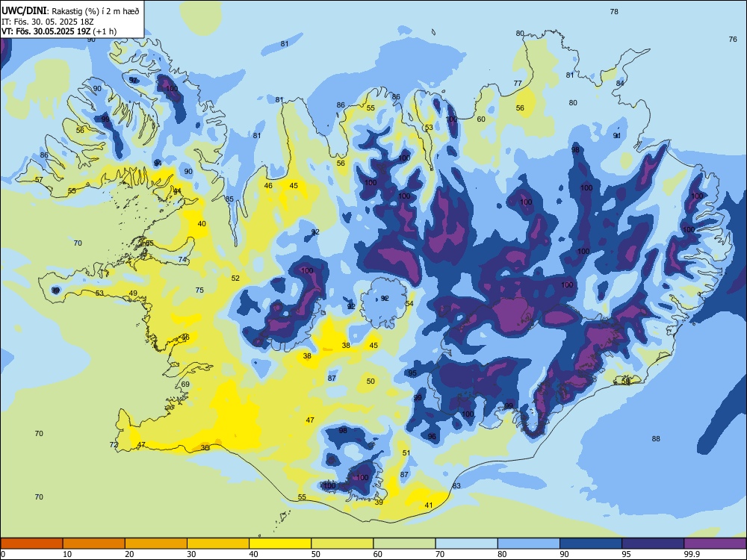Click the dark red 0–10 legend swatch

(x=31, y=544)
